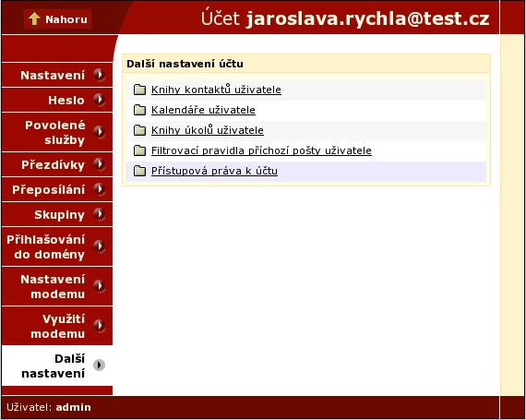Click arrow icon next to Heslo
The height and width of the screenshot is (420, 526).
pyautogui.click(x=99, y=100)
